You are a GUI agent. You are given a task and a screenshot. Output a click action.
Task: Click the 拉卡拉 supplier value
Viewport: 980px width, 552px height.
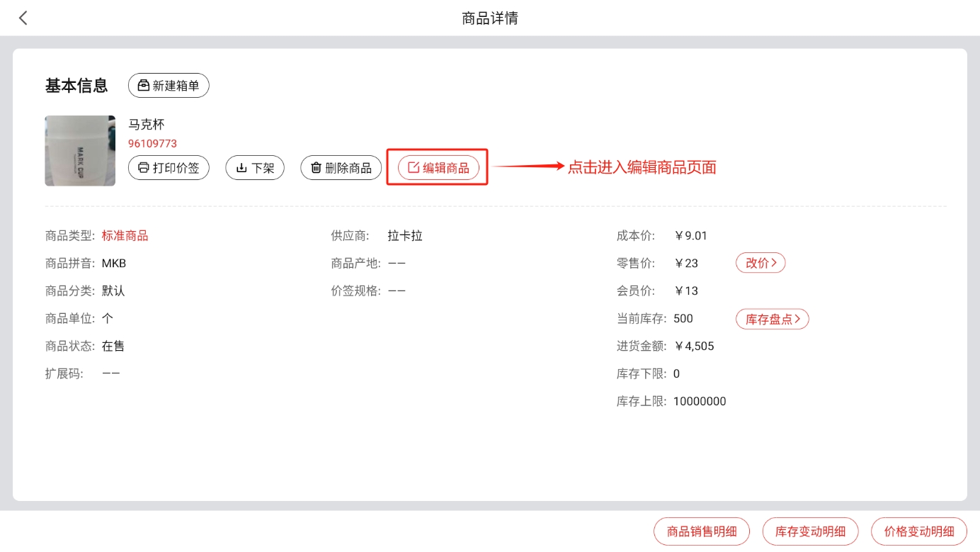[405, 236]
